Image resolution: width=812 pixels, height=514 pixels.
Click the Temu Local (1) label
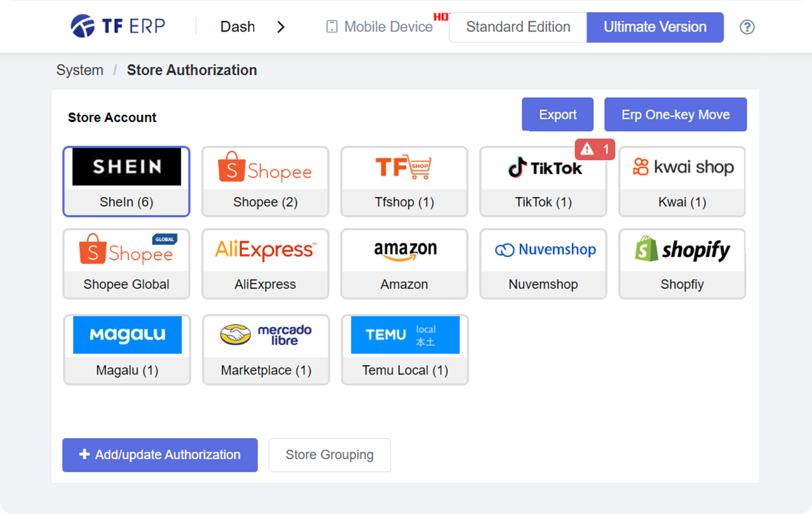[405, 370]
